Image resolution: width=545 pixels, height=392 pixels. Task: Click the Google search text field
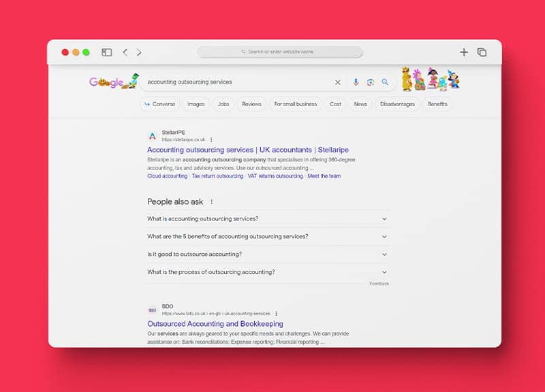236,82
